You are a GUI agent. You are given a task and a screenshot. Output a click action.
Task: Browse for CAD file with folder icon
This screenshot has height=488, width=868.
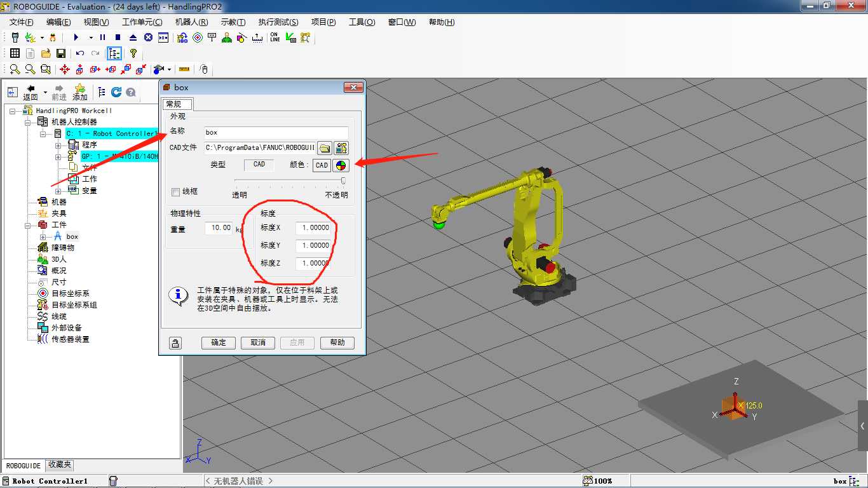(325, 148)
